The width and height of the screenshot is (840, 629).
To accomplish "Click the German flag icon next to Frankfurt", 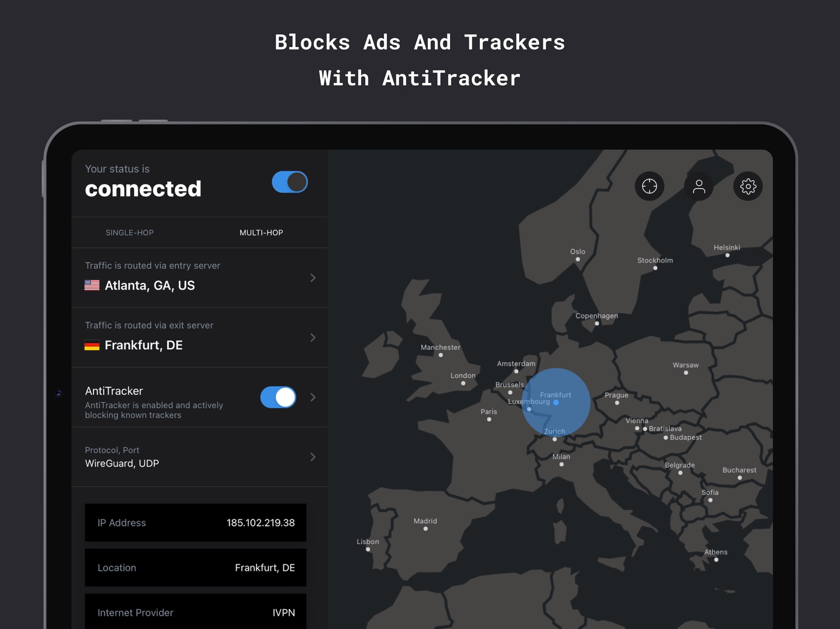I will 92,345.
